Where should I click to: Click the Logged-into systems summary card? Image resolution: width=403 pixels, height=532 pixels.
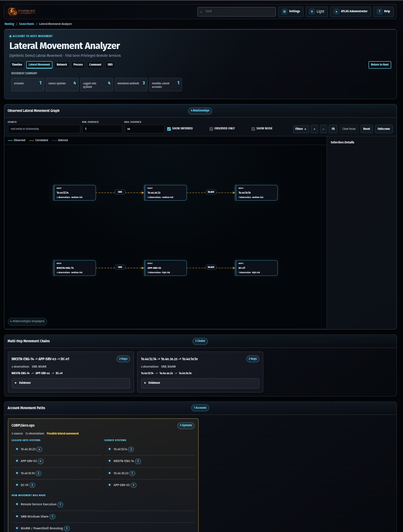click(96, 84)
